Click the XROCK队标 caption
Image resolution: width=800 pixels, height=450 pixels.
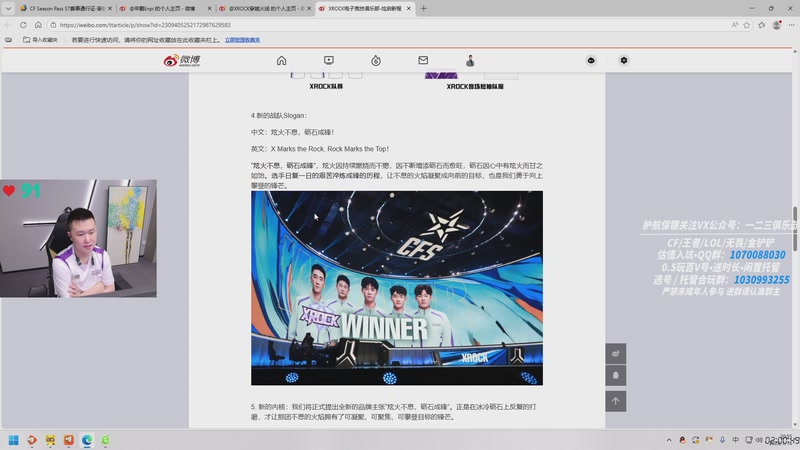coord(326,86)
